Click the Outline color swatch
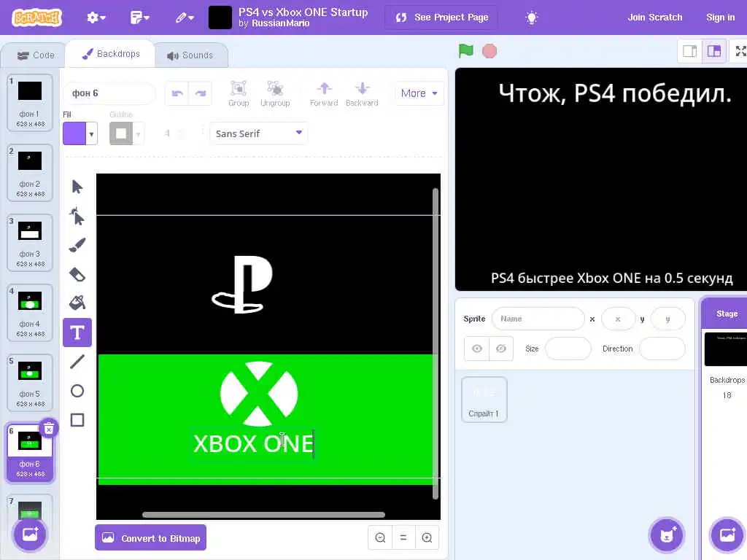This screenshot has height=560, width=747. click(x=121, y=134)
